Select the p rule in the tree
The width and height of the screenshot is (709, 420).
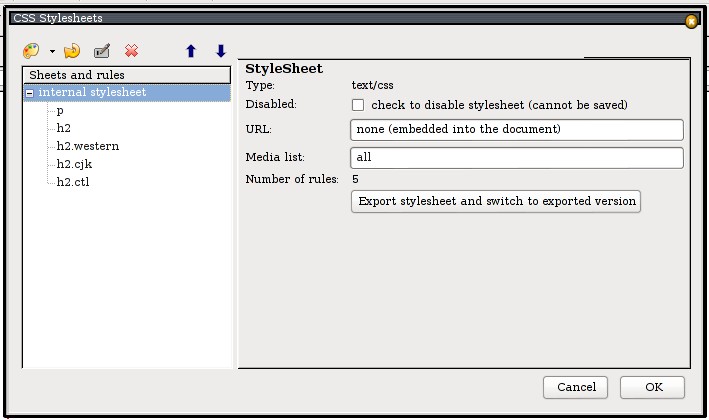pyautogui.click(x=60, y=110)
